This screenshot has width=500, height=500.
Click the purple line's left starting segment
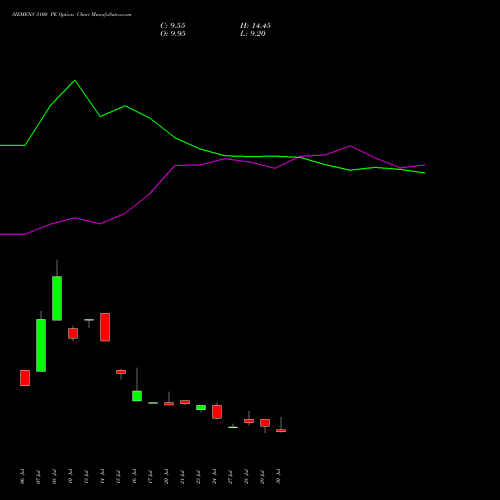pyautogui.click(x=12, y=234)
